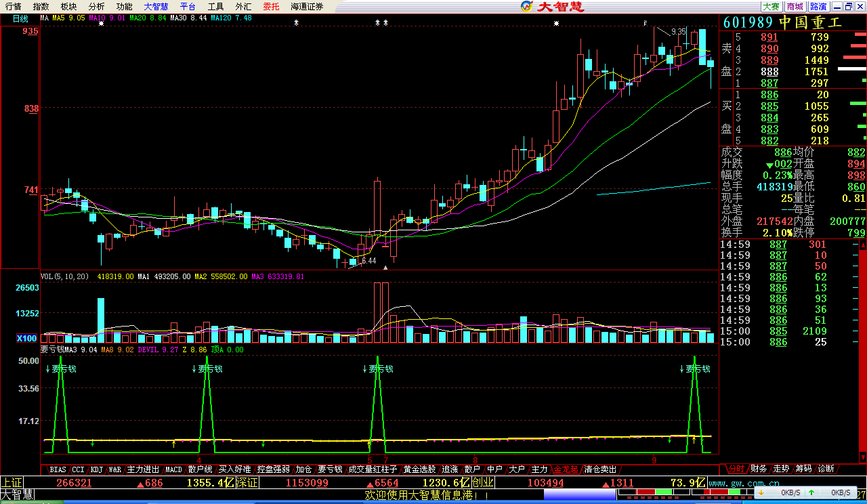This screenshot has height=504, width=867.
Task: Click the stock title 601989 中国重工
Action: (782, 22)
